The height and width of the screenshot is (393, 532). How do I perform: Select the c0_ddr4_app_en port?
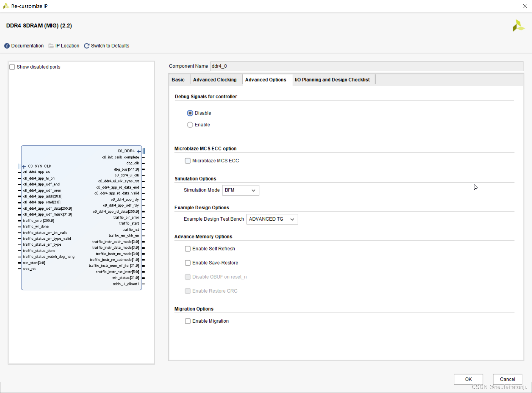(36, 172)
